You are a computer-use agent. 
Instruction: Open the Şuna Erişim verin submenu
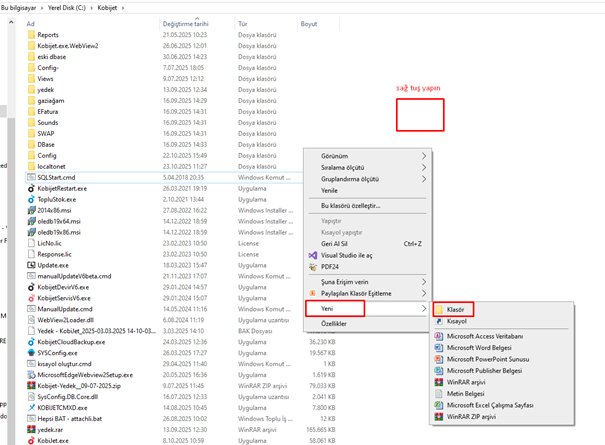(424, 282)
